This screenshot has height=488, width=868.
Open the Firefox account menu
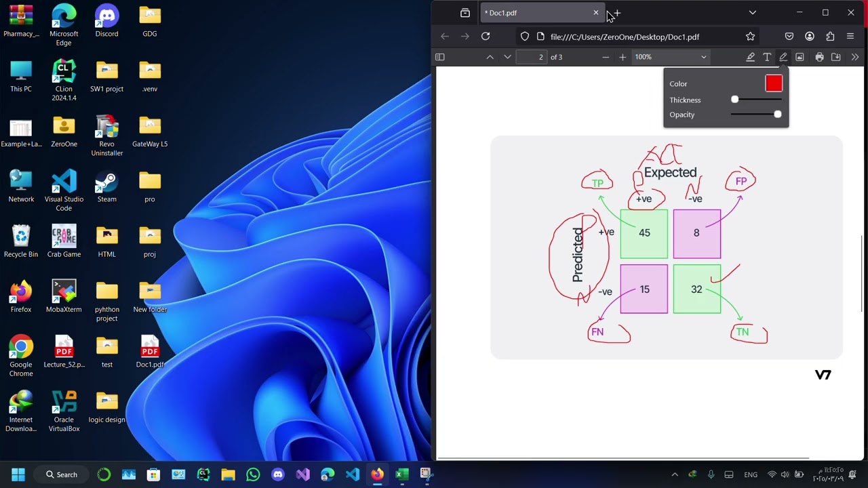(x=810, y=37)
